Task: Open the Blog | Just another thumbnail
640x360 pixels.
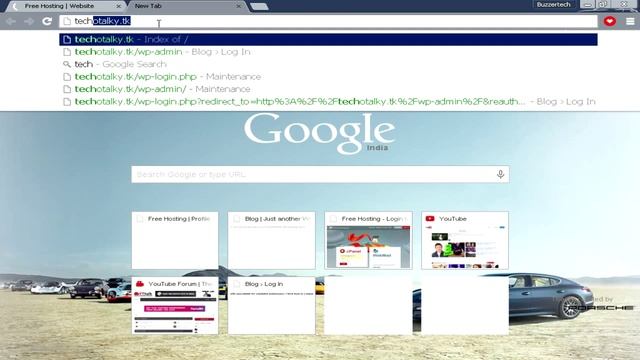Action: click(271, 240)
